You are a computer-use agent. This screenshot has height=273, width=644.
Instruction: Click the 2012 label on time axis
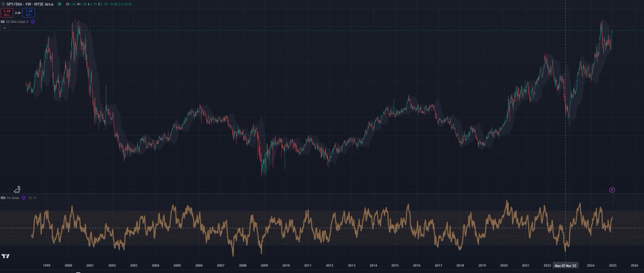pos(330,265)
